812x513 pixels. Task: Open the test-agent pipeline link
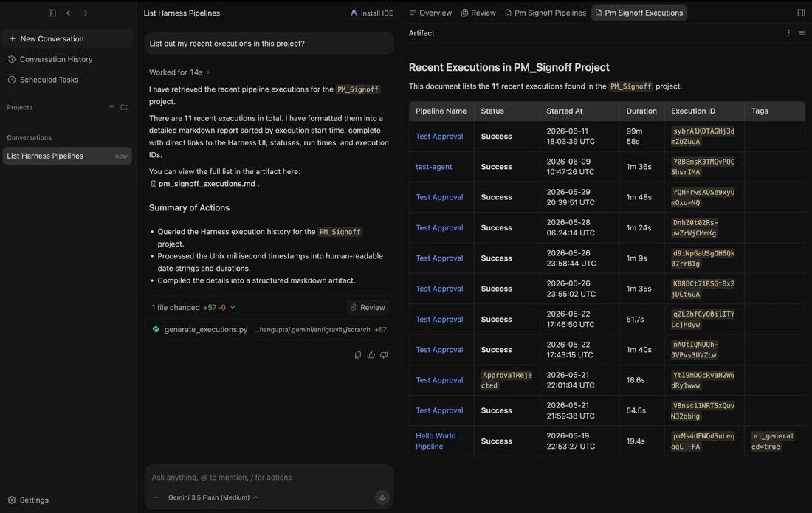click(433, 167)
